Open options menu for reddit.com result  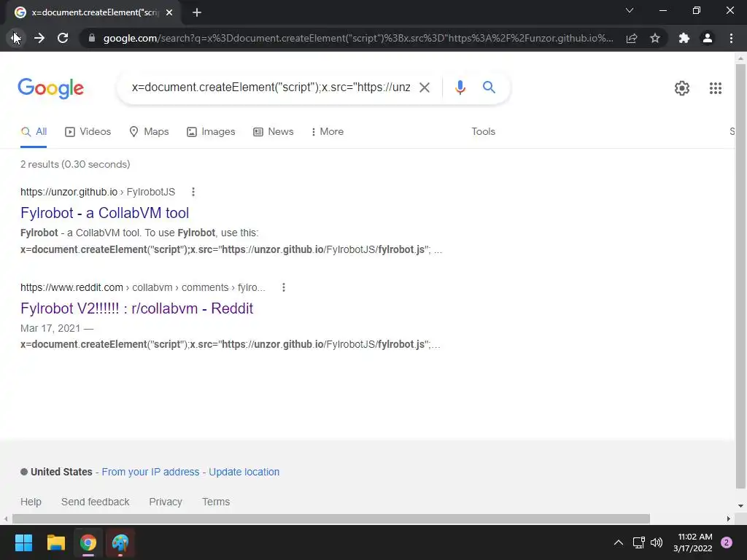click(x=284, y=287)
